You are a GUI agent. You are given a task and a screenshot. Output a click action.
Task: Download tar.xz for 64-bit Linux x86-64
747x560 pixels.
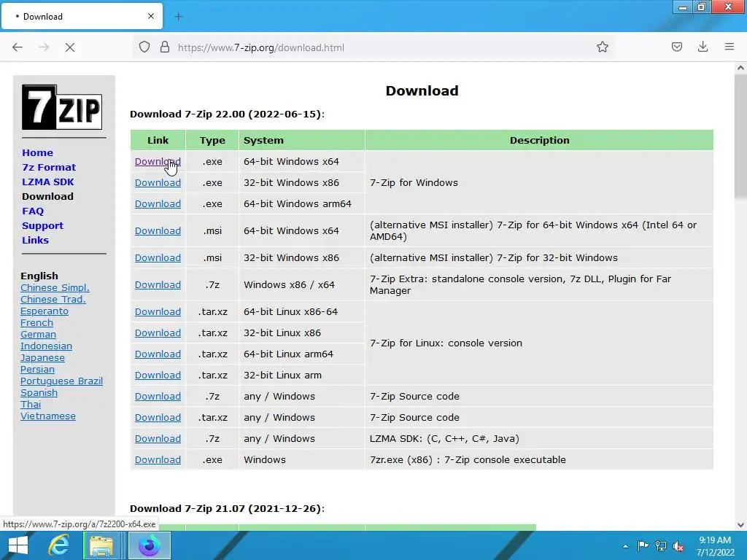[x=158, y=311]
